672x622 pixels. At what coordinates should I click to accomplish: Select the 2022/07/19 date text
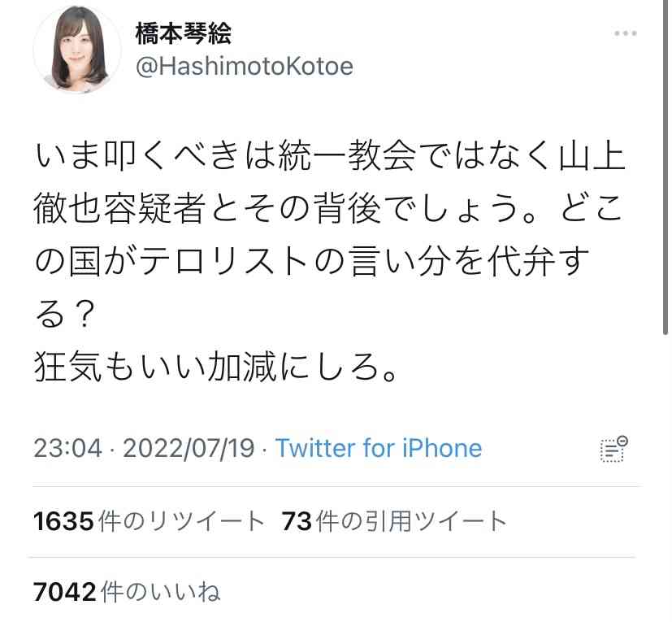click(189, 448)
